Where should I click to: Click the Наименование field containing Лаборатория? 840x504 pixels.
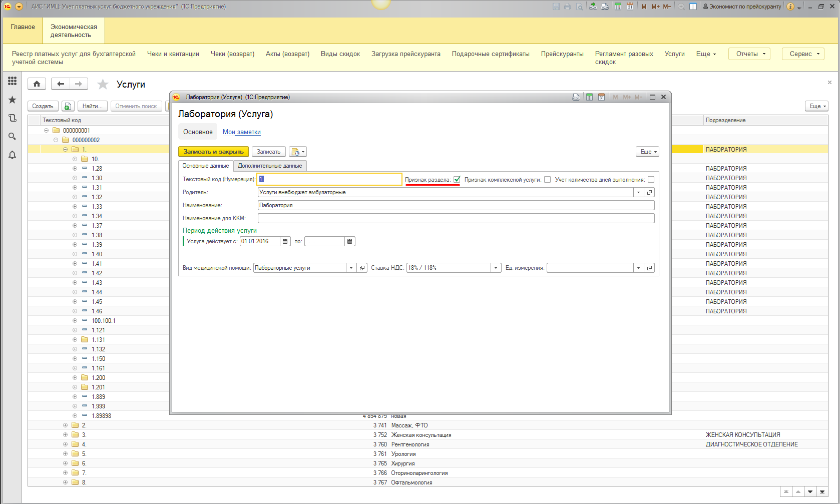456,205
